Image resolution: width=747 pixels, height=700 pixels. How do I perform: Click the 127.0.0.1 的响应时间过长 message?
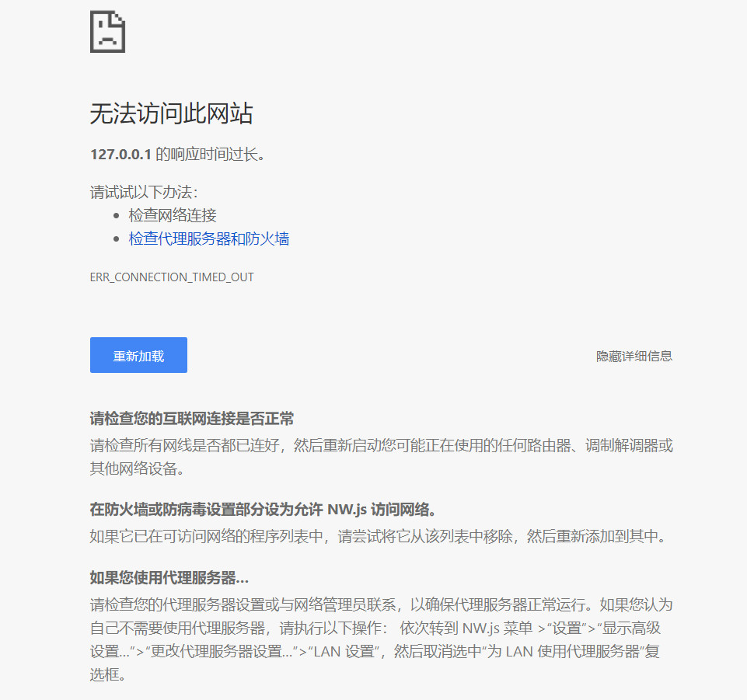click(x=178, y=155)
